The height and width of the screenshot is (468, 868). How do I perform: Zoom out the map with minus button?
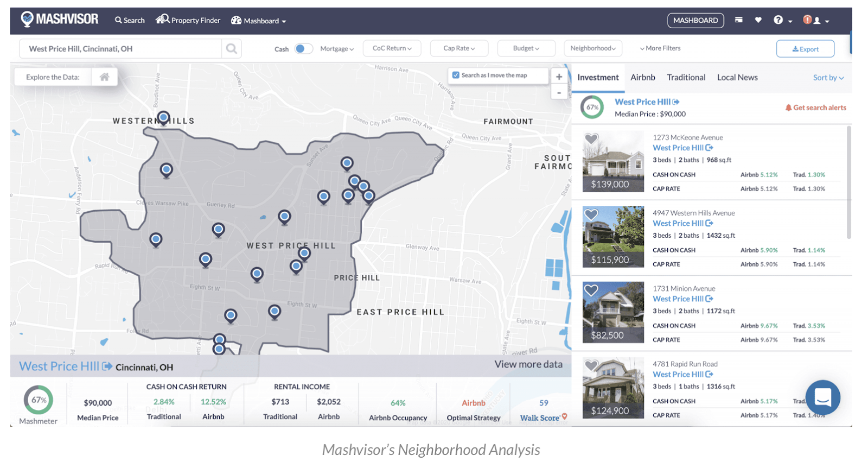click(559, 93)
